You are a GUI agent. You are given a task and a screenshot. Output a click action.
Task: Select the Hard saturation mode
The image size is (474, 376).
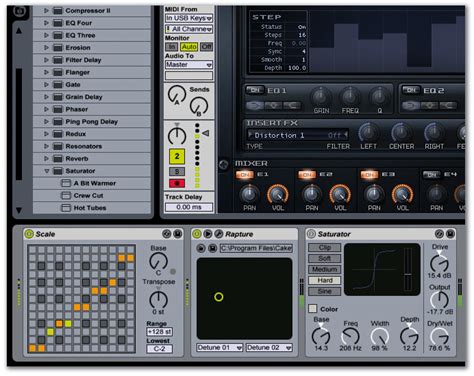[325, 280]
